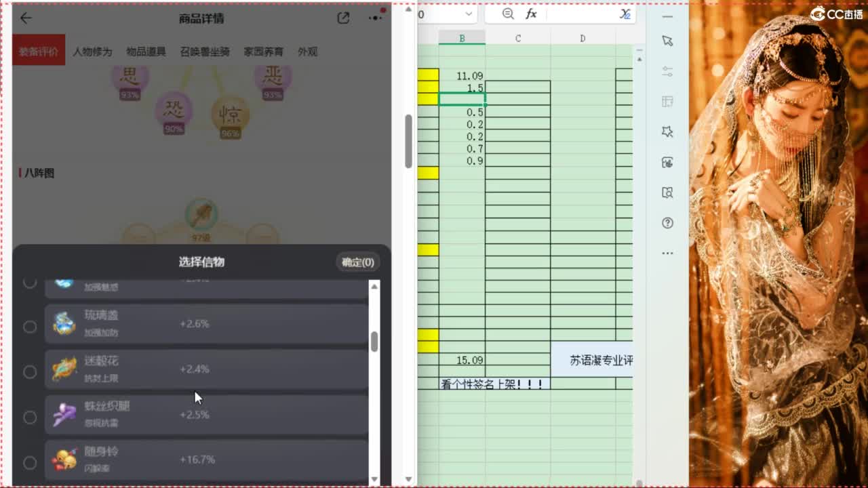Select the radio button for the 加强魅惑 item

tap(30, 282)
